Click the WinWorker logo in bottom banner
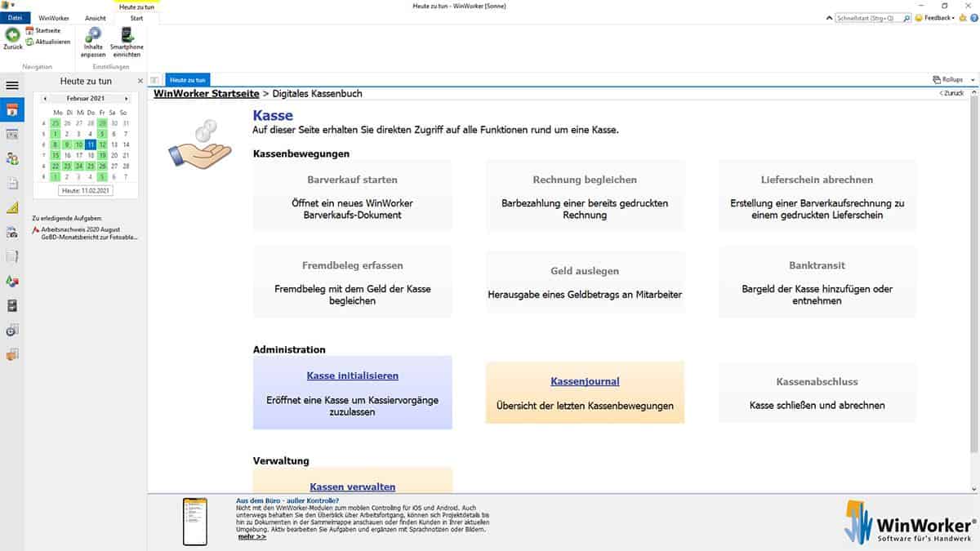 click(x=909, y=522)
